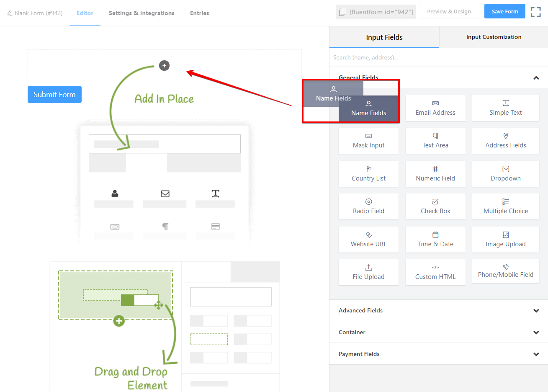Add the Email Address field
Viewport: 548px width, 392px height.
point(435,108)
